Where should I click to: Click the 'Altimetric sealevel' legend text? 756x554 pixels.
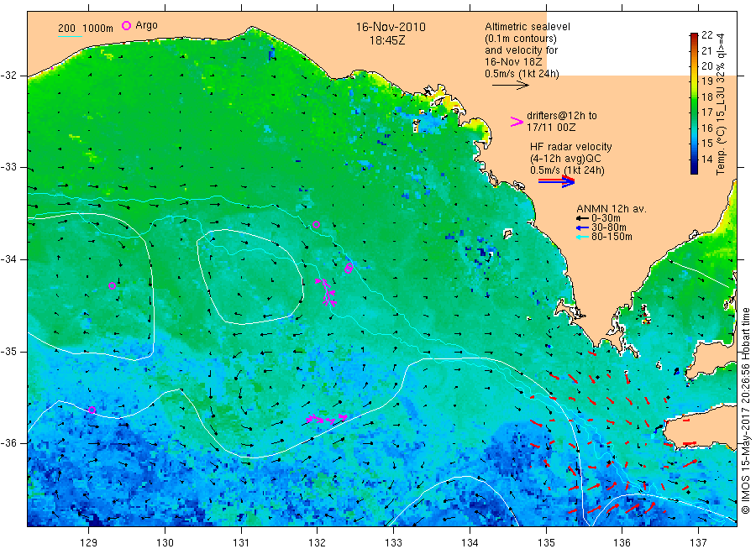coord(527,27)
